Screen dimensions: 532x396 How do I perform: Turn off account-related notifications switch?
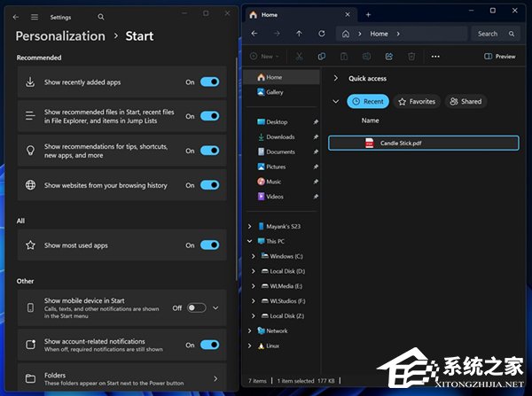[x=209, y=345]
